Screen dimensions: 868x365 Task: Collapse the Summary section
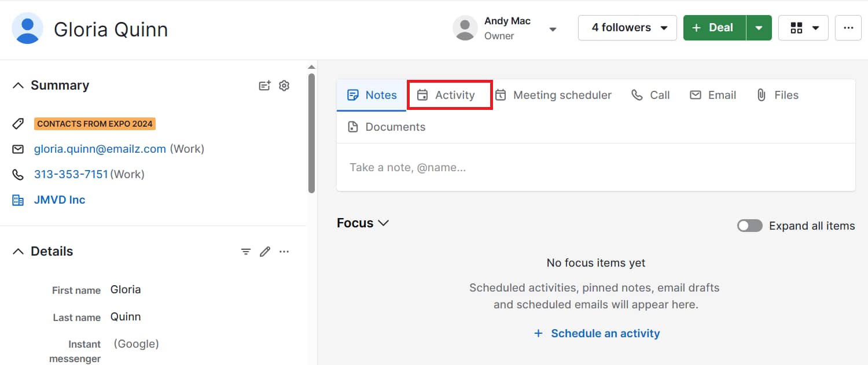[19, 86]
